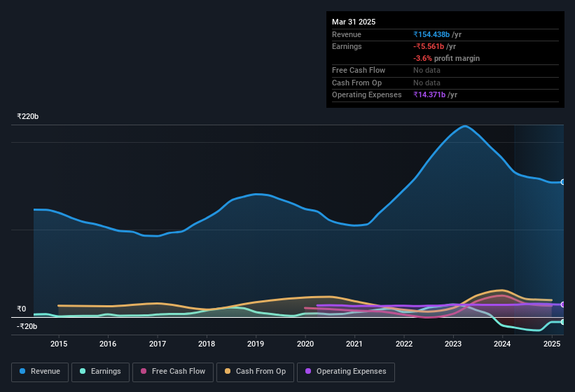The height and width of the screenshot is (392, 575).
Task: Click the -₹5.561b earnings value
Action: [429, 46]
